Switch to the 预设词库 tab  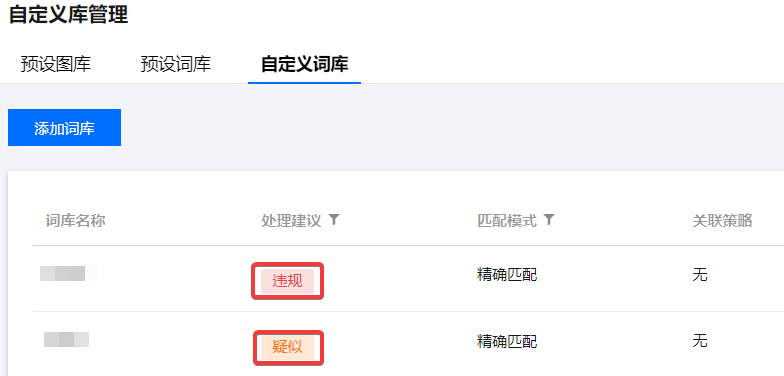pyautogui.click(x=176, y=64)
